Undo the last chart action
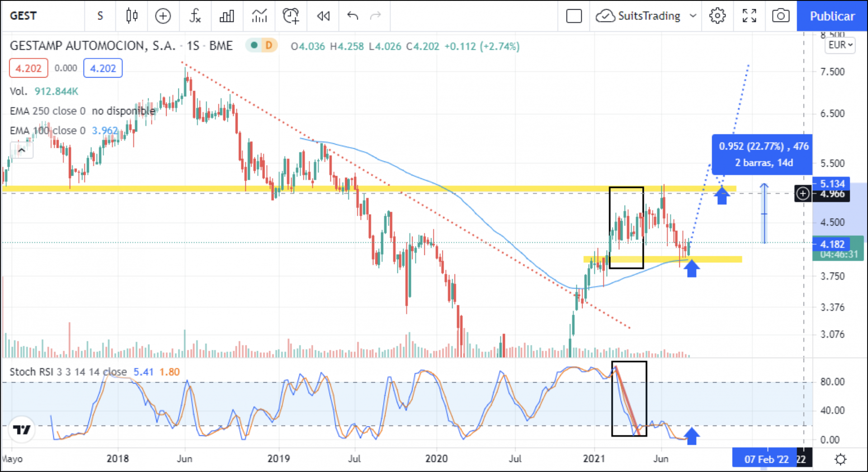Screen dimensions: 868x472 coord(353,16)
